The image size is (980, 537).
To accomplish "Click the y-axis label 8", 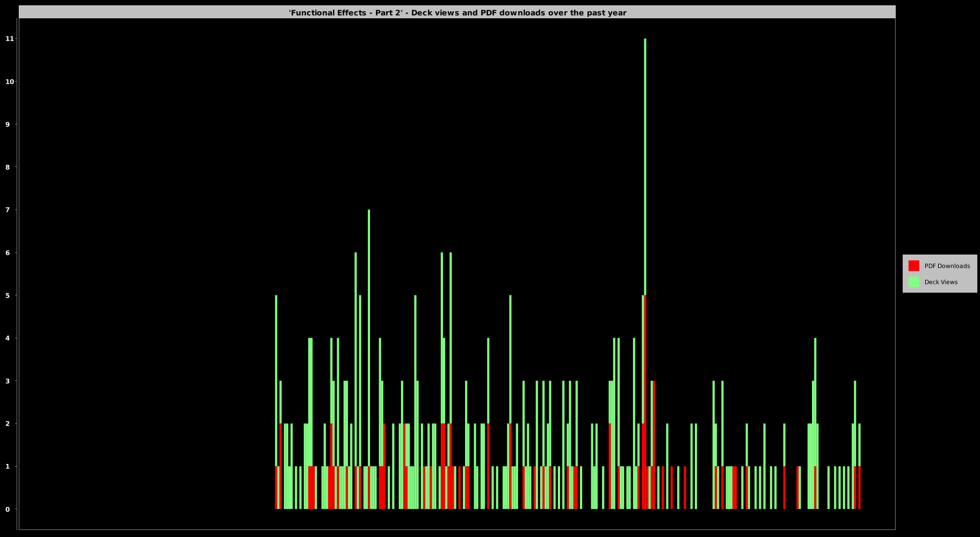I will point(8,167).
